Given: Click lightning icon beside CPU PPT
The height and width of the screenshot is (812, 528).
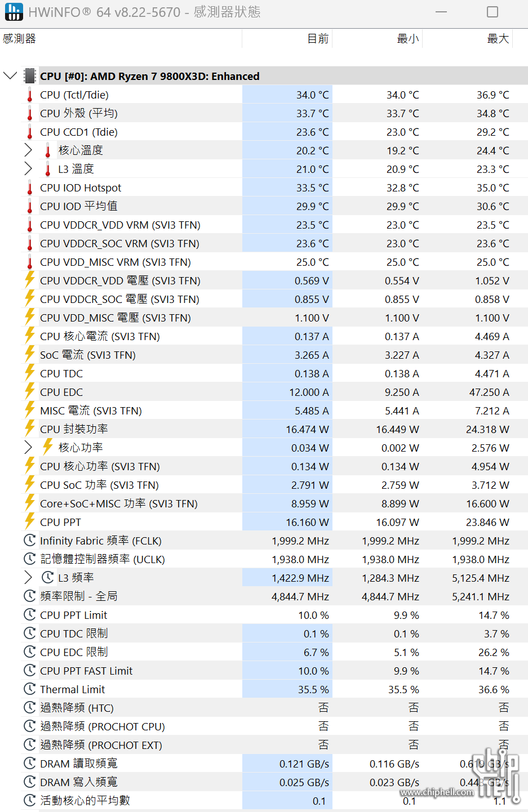Looking at the screenshot, I should point(30,521).
